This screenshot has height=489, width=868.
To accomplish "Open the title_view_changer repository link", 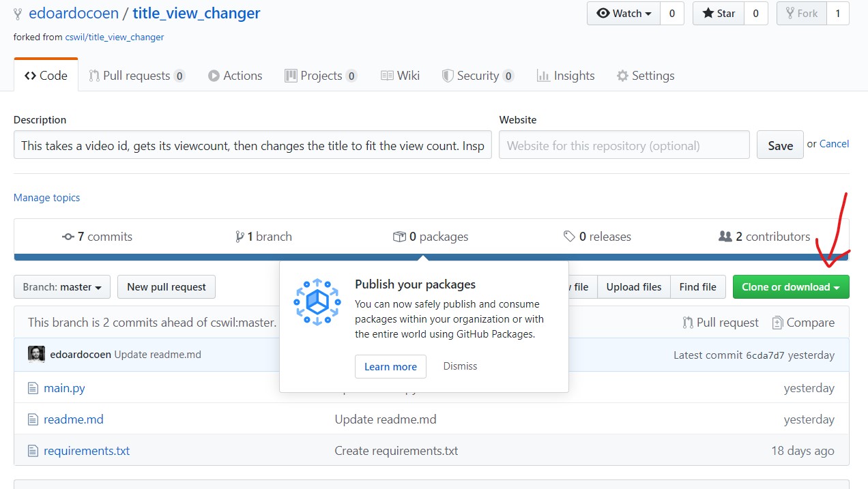I will click(x=197, y=13).
